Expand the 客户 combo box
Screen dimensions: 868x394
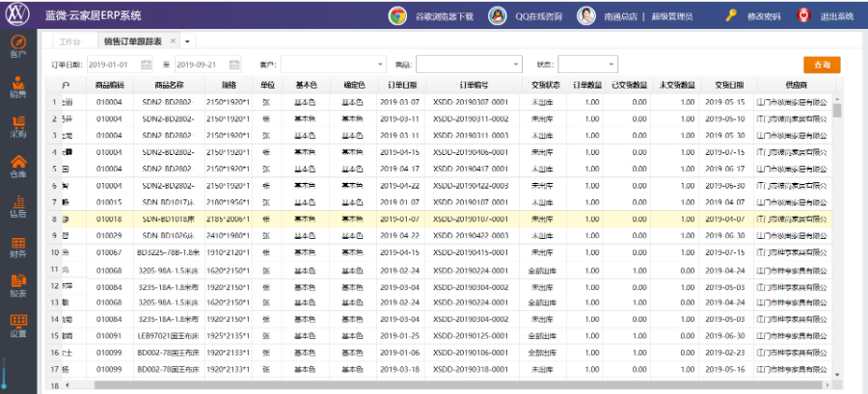(x=381, y=65)
